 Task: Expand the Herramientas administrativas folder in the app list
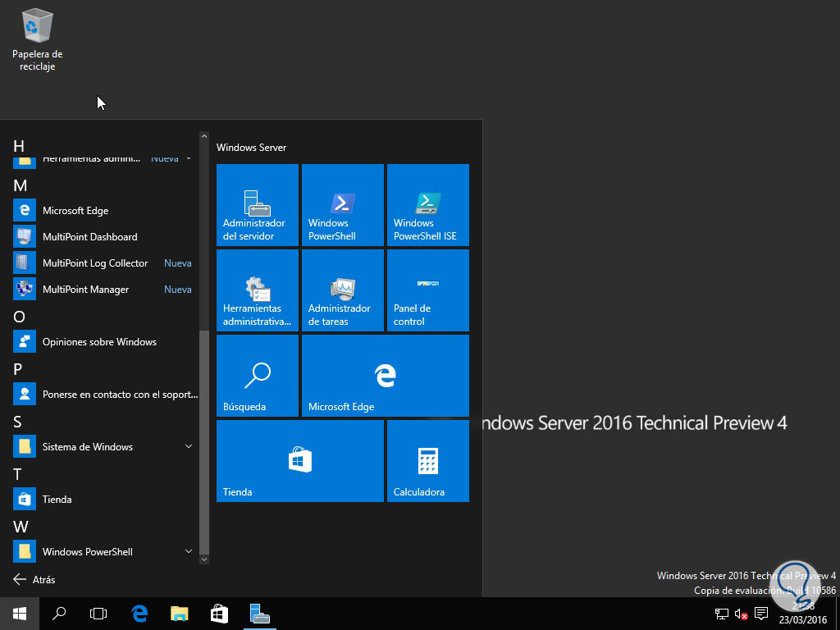coord(188,158)
